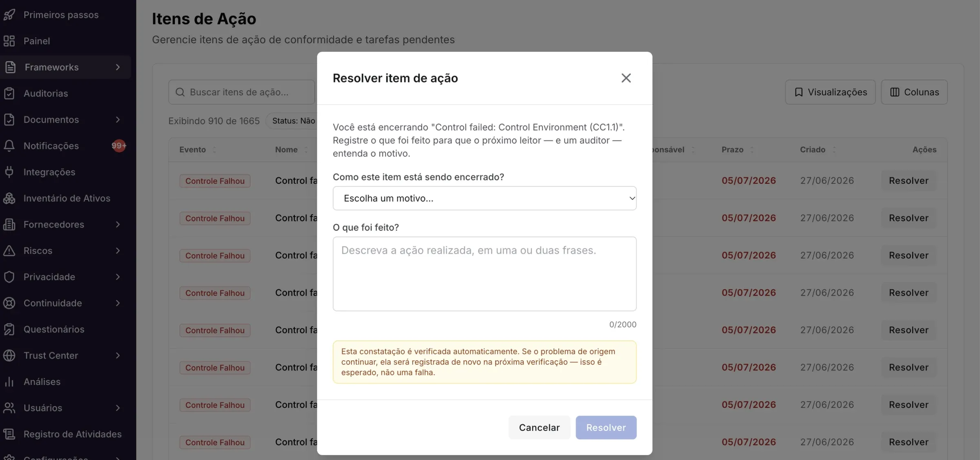Screen dimensions: 980x460
Task: Click the Registro de Atividades log icon
Action: pos(9,434)
